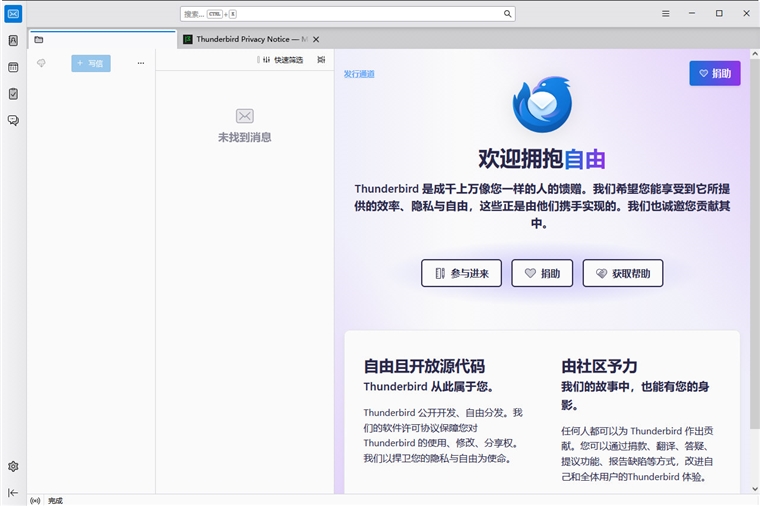Click the empty envelope icon in message list
The width and height of the screenshot is (760, 506).
[244, 116]
